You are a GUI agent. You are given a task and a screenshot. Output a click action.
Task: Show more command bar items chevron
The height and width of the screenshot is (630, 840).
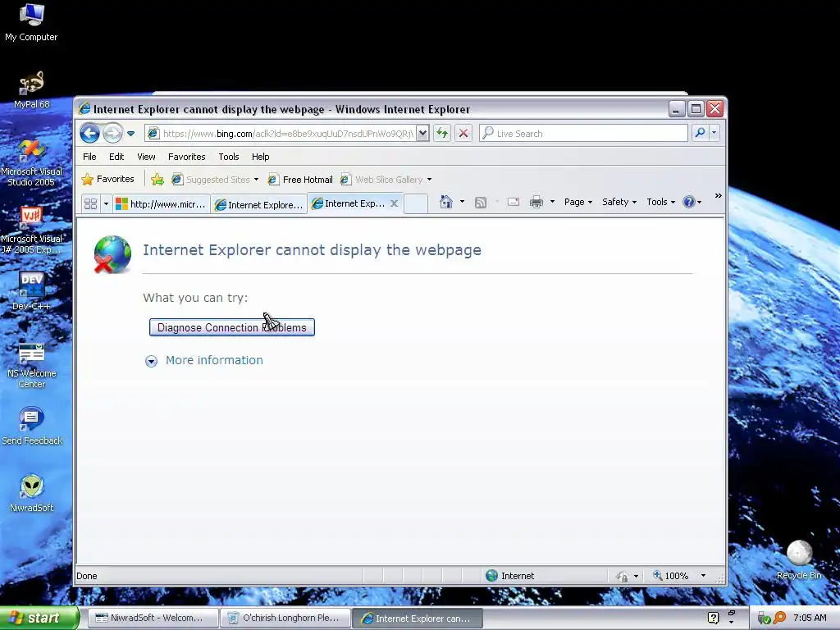[x=718, y=196]
